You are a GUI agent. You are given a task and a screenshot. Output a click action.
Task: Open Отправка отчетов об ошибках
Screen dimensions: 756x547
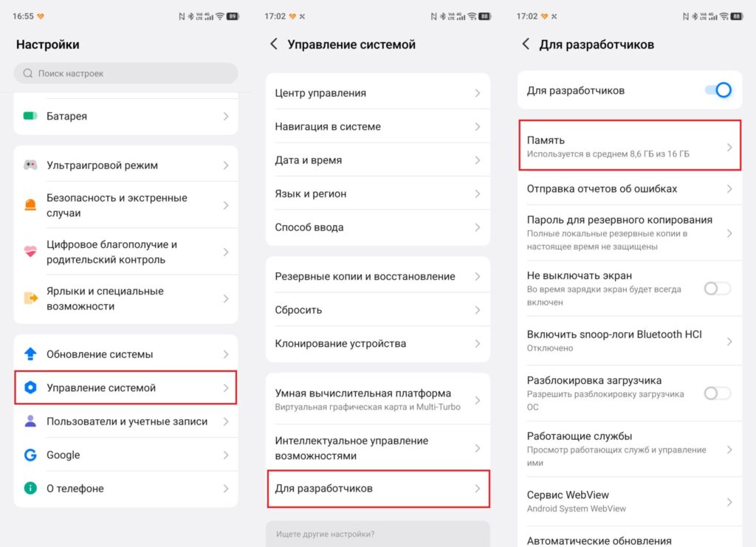point(630,188)
